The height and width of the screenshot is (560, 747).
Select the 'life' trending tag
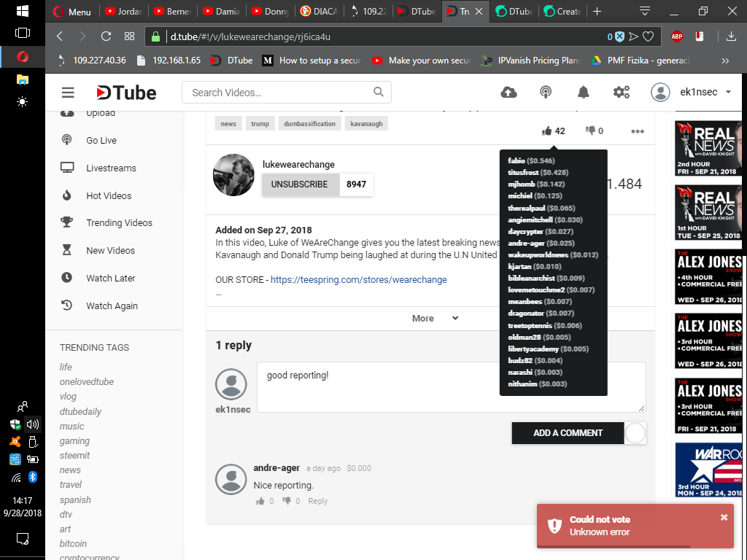click(x=66, y=367)
